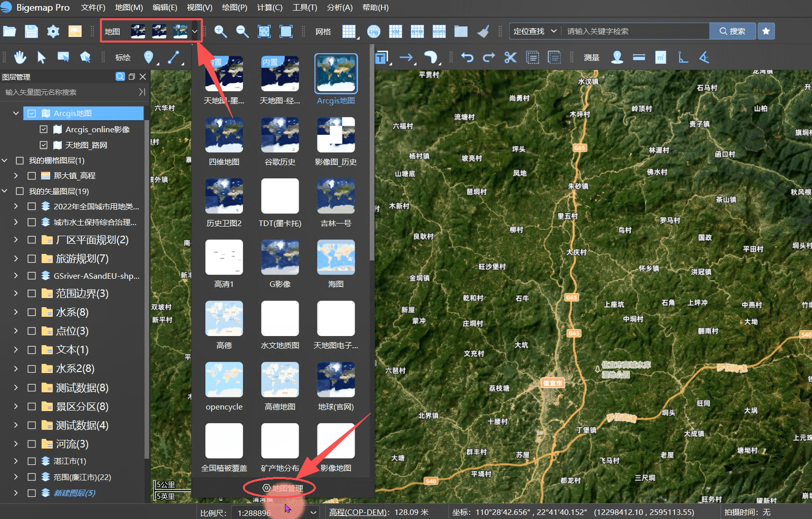Enable 旅游规划(7) folder checkbox
Screen dimensions: 812x519
31,258
